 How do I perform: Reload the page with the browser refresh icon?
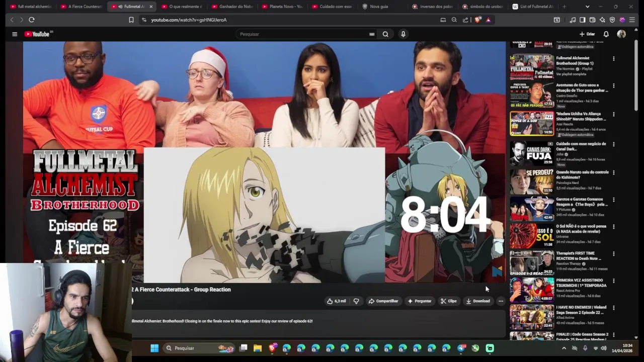31,20
